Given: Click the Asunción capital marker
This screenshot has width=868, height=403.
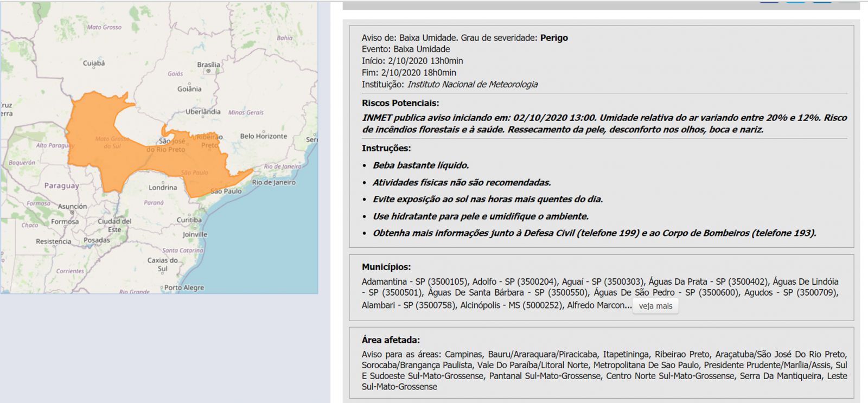Looking at the screenshot, I should [72, 212].
